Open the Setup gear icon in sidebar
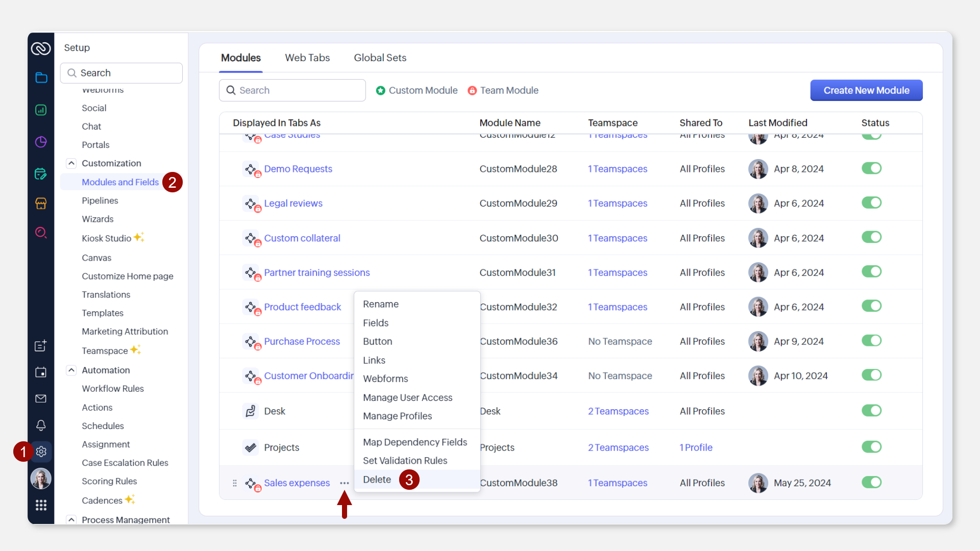Screen dimensions: 980x551 point(41,452)
